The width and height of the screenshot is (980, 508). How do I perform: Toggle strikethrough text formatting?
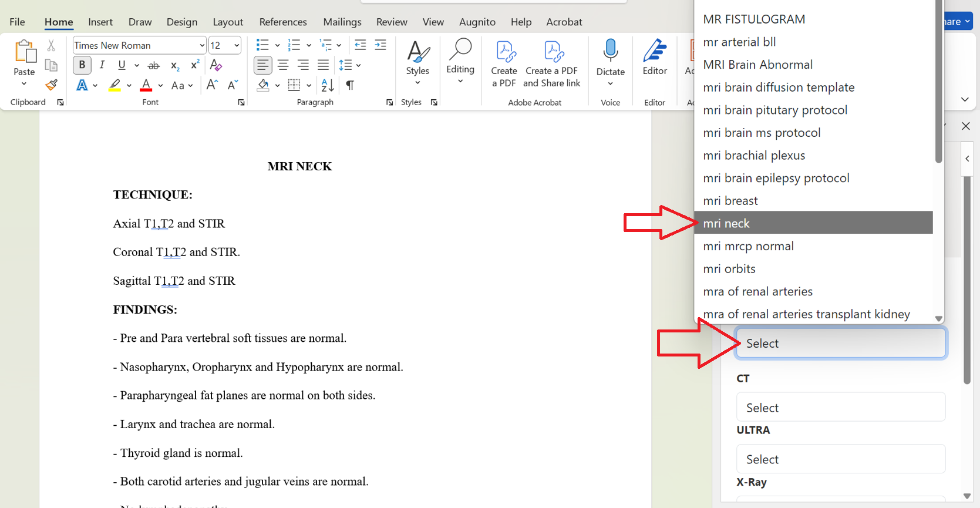click(154, 65)
